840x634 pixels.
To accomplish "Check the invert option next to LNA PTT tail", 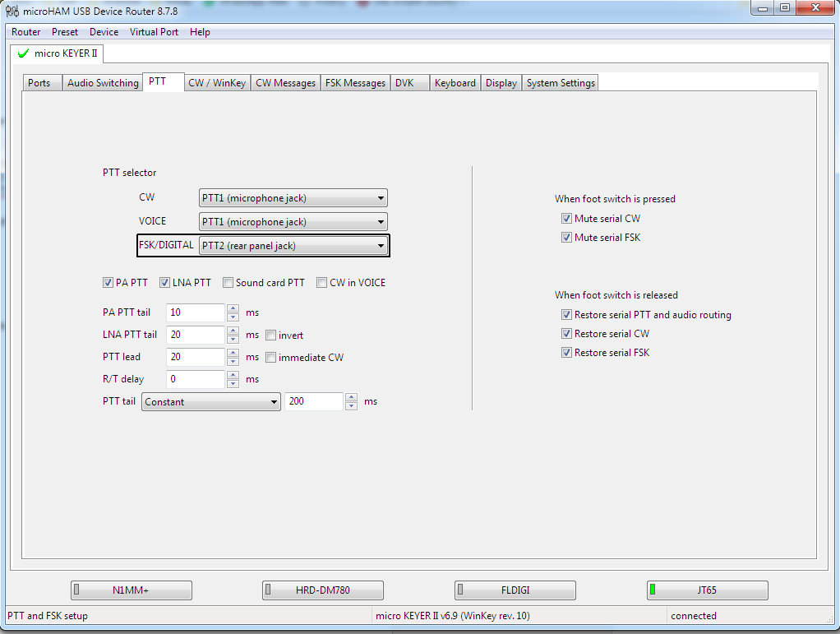I will coord(270,334).
